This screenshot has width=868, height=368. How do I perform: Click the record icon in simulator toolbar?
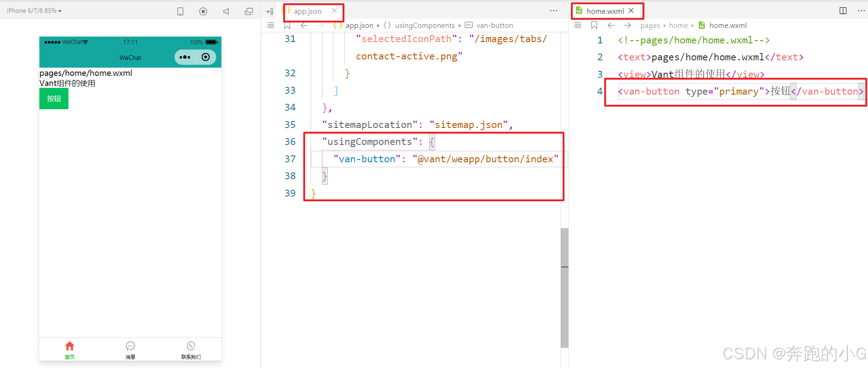[x=203, y=11]
